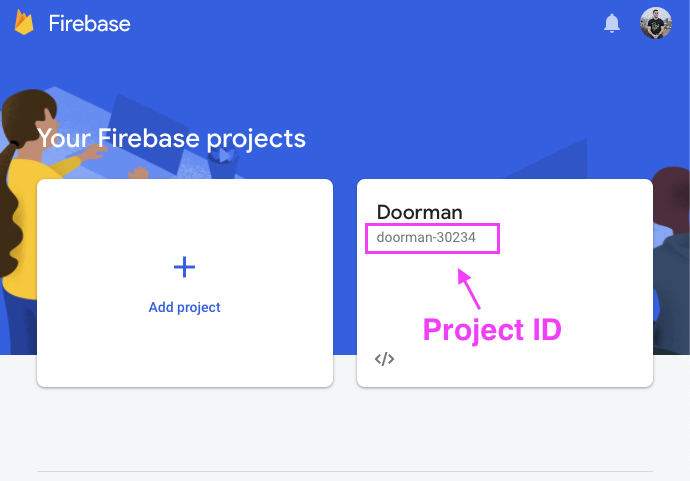This screenshot has height=481, width=690.
Task: Click the pink arrow pointing to project ID
Action: tap(469, 287)
